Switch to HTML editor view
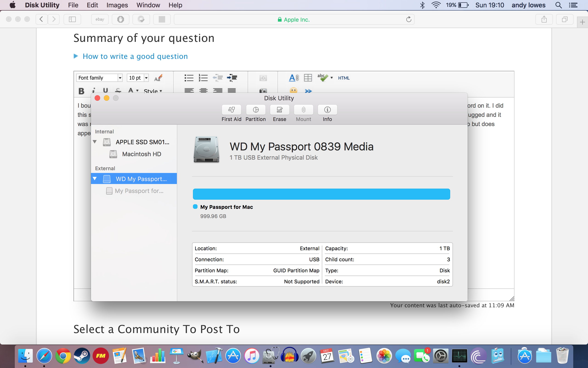Image resolution: width=588 pixels, height=368 pixels. (344, 78)
